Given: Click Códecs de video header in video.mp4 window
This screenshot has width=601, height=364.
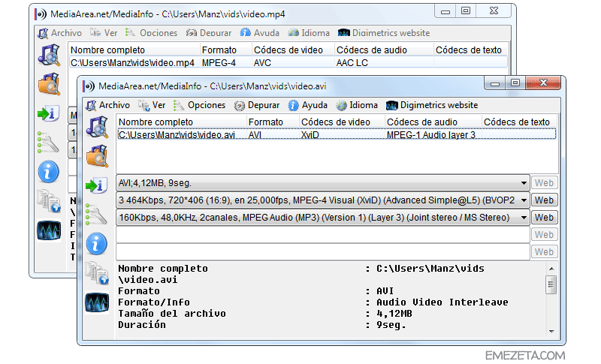Looking at the screenshot, I should click(293, 50).
